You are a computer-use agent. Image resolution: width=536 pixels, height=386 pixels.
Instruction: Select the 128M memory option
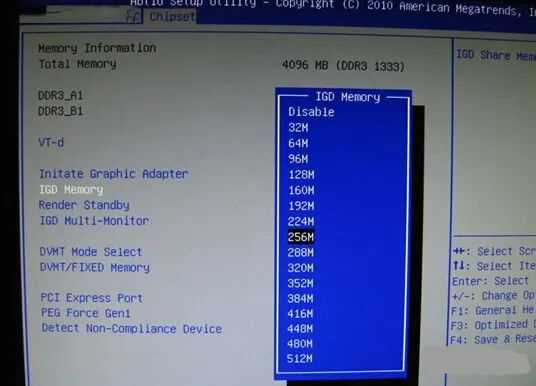click(x=301, y=175)
